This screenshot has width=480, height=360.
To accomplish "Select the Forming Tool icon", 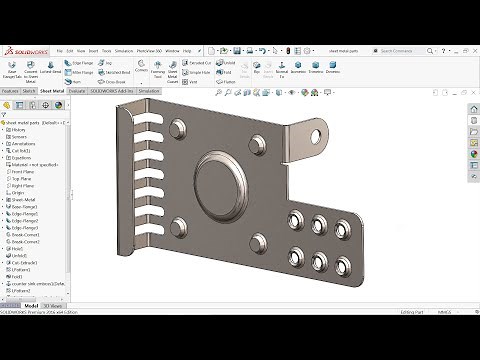I will tap(158, 69).
